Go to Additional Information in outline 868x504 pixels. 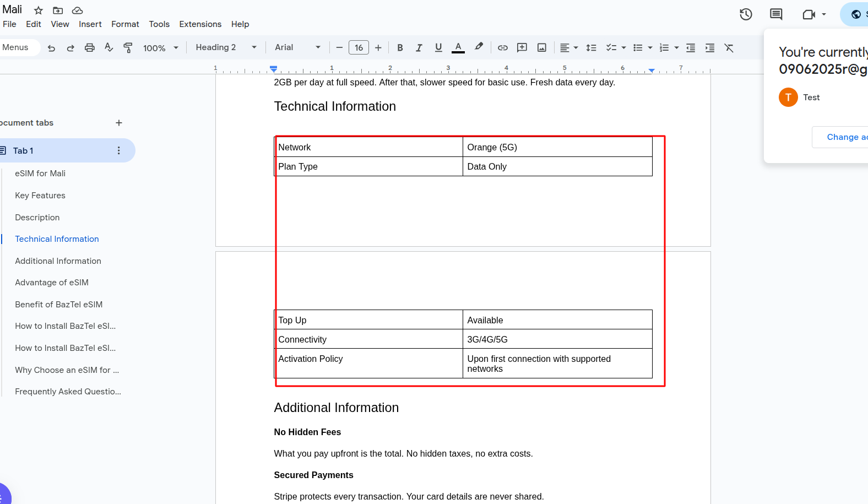click(x=58, y=261)
